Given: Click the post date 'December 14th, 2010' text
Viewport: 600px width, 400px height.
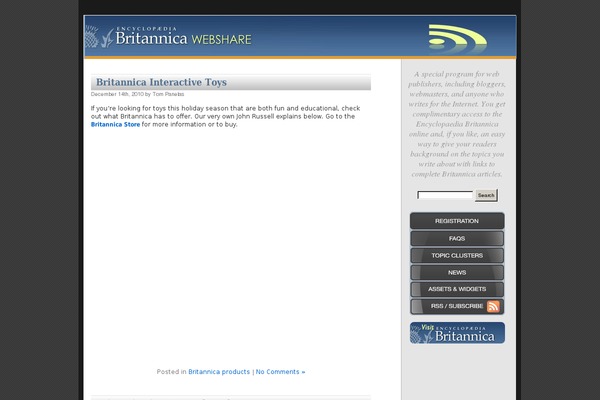Looking at the screenshot, I should click(x=117, y=94).
